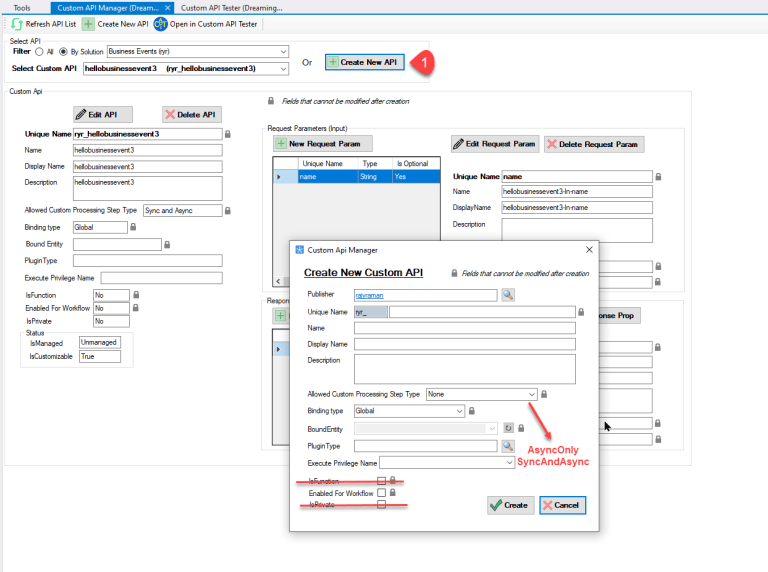768x572 pixels.
Task: Click the new response property plus button
Action: point(281,315)
